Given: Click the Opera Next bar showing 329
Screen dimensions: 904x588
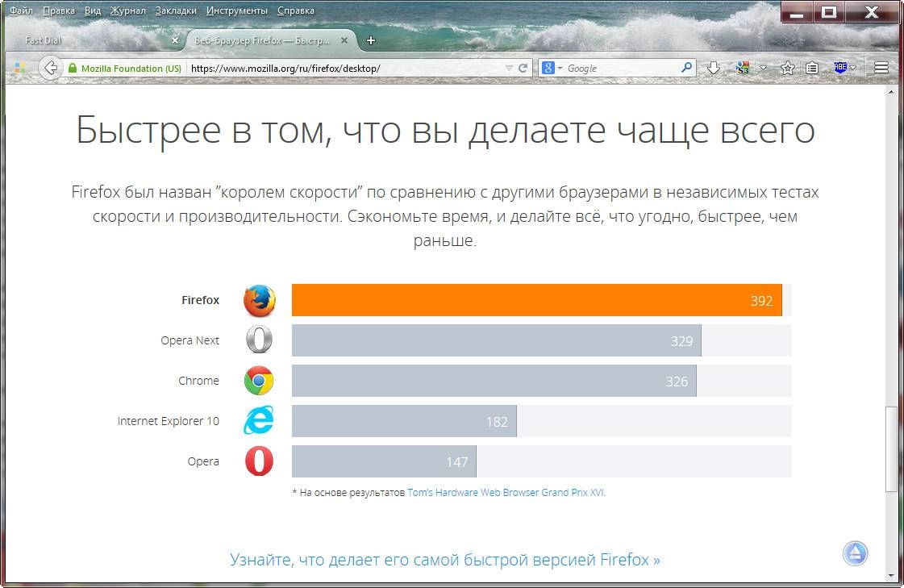Looking at the screenshot, I should [x=497, y=340].
